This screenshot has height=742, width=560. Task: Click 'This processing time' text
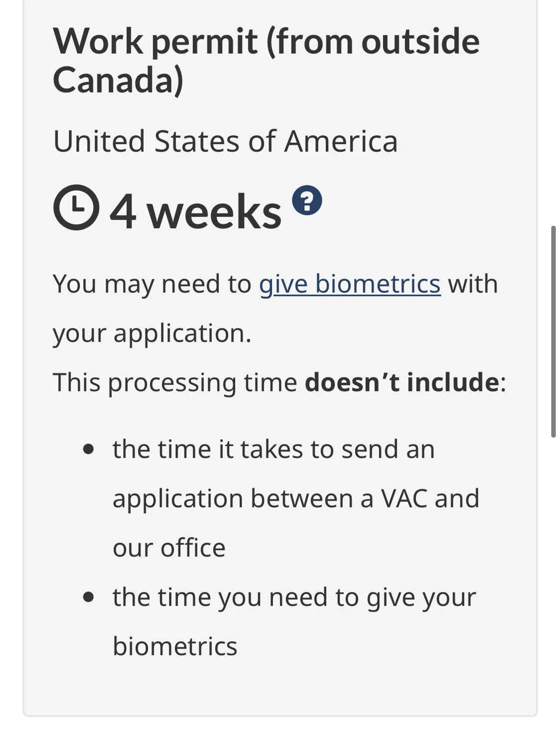175,382
